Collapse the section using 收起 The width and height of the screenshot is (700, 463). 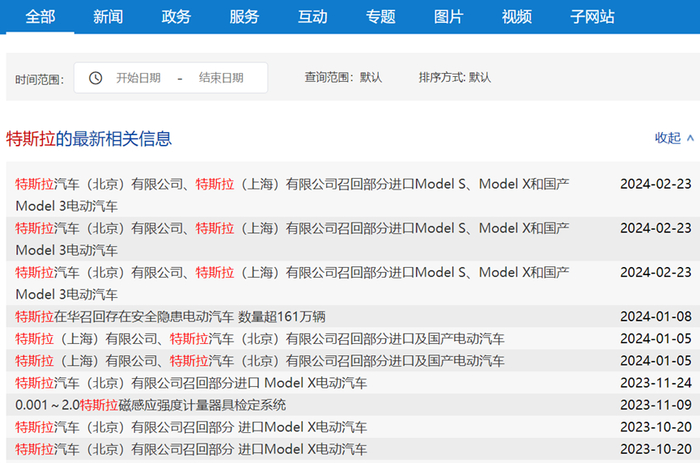point(667,138)
